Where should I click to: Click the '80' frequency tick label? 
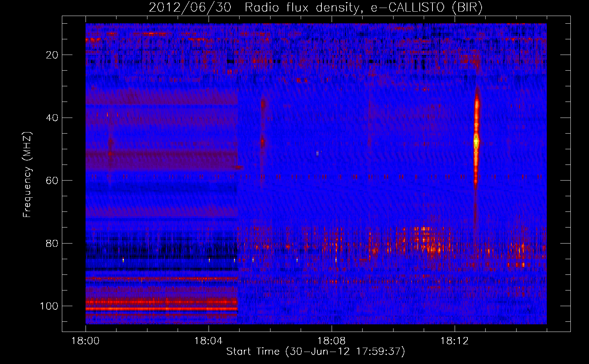point(52,243)
